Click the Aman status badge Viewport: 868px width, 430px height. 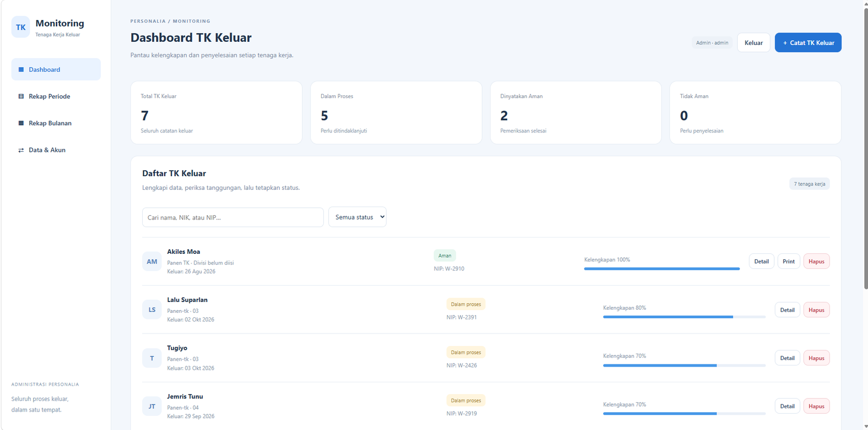point(445,255)
